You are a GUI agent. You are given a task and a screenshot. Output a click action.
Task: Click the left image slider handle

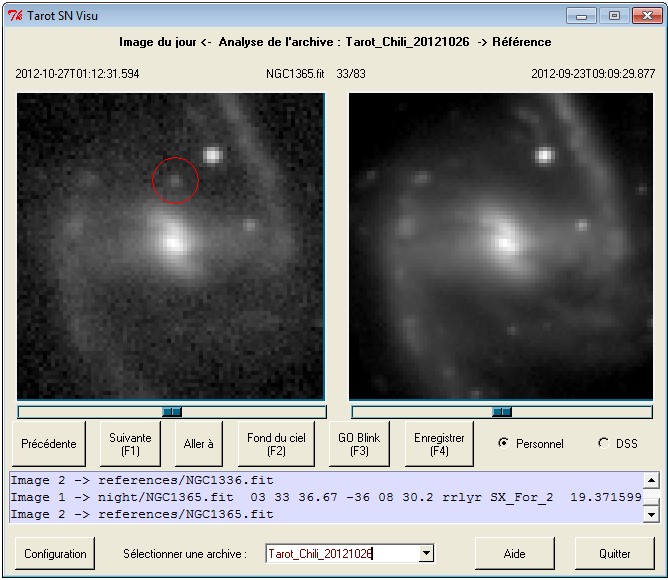click(x=172, y=411)
